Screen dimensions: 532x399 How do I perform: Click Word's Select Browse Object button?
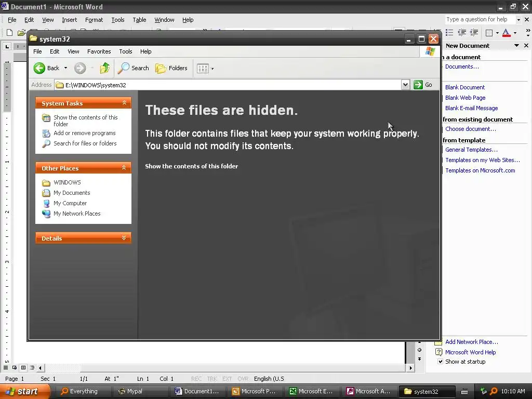point(420,350)
